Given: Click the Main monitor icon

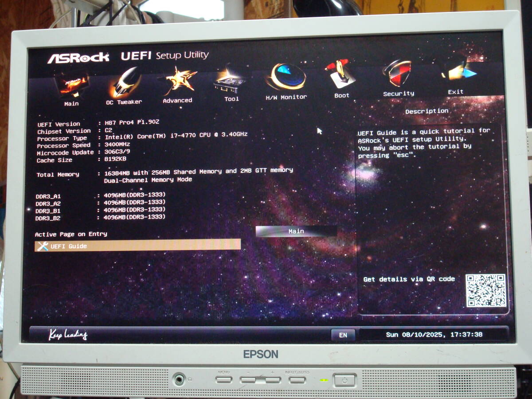Looking at the screenshot, I should [71, 85].
